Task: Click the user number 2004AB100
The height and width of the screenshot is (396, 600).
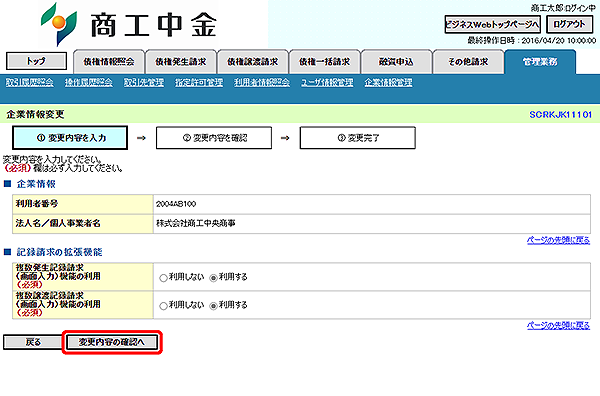Action: tap(176, 204)
